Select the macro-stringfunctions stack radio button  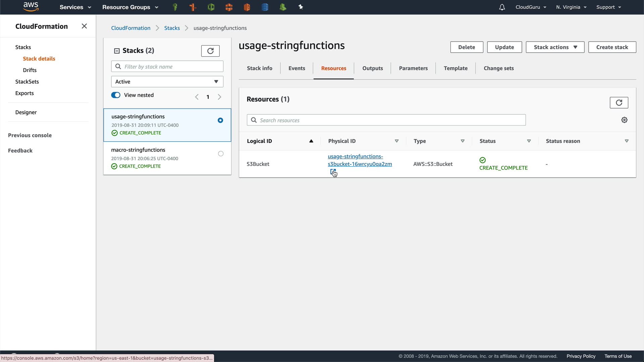click(x=220, y=154)
